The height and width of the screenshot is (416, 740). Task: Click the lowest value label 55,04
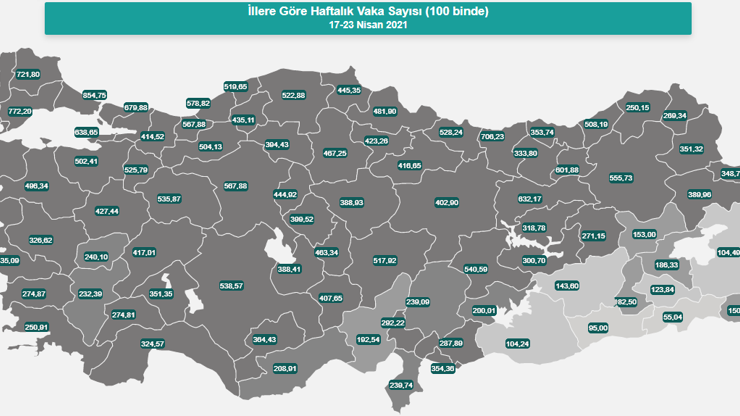[x=673, y=317]
